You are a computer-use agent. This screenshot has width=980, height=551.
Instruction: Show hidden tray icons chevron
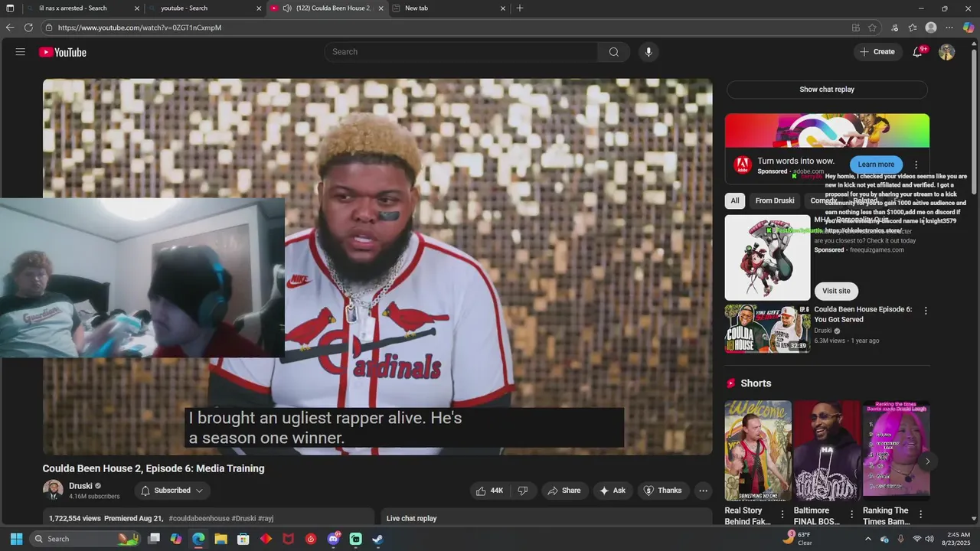(867, 539)
